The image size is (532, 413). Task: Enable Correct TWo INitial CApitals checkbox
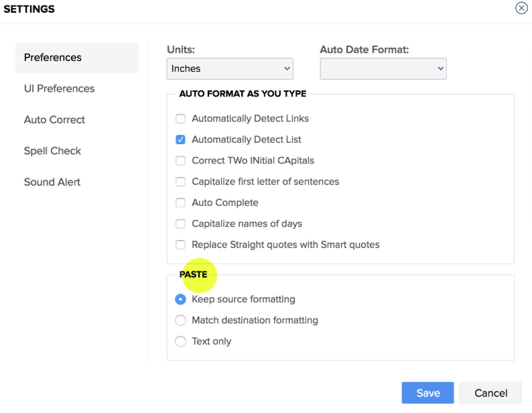pos(180,161)
